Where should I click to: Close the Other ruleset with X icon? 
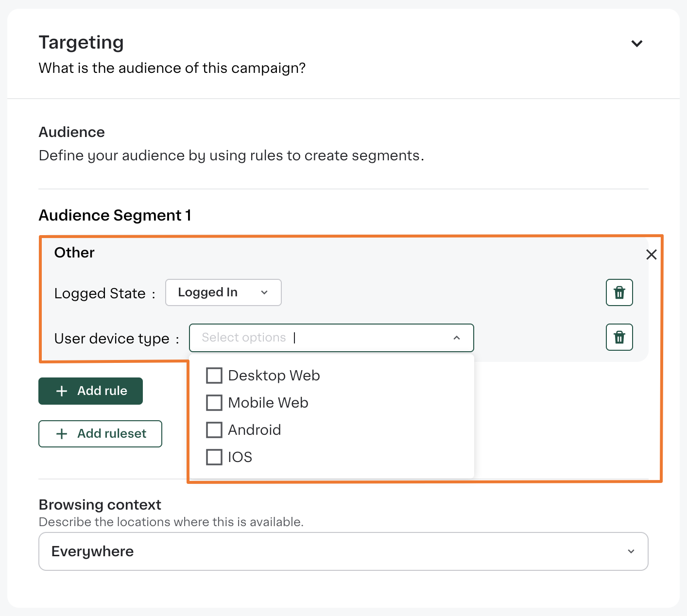[x=651, y=255]
